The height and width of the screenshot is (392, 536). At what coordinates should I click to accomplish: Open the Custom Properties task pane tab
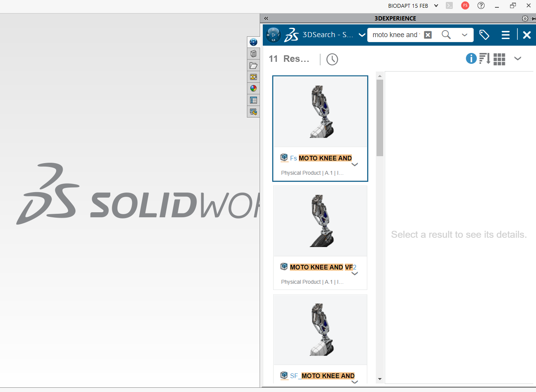click(253, 100)
